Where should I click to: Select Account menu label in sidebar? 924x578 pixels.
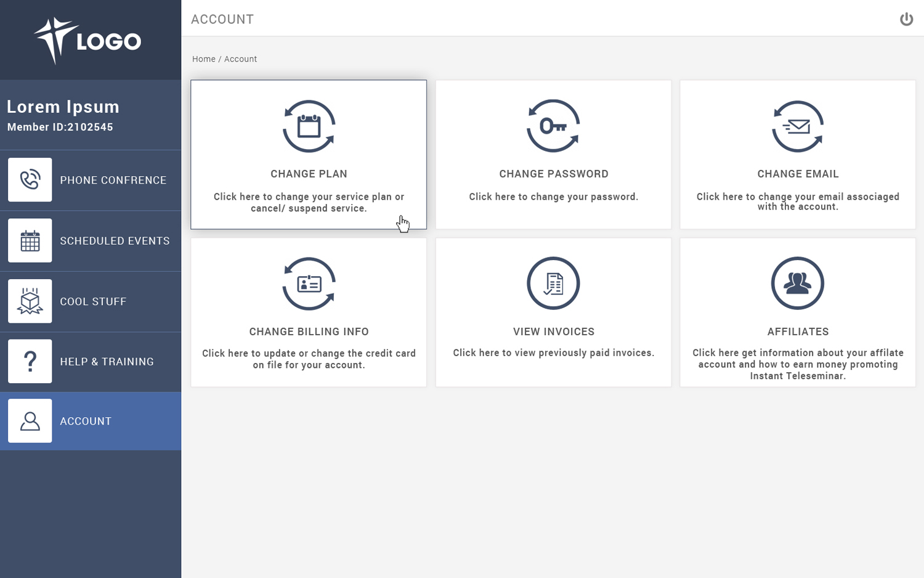tap(86, 421)
